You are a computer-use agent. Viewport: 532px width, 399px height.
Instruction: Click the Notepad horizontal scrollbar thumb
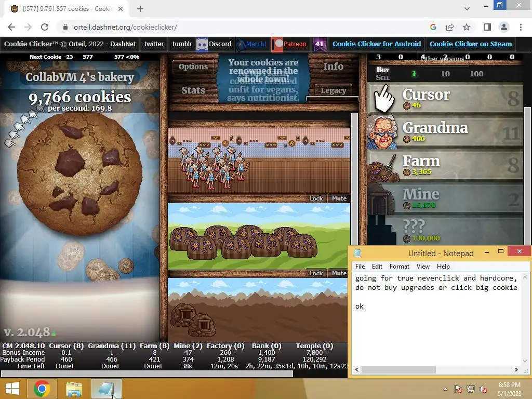pyautogui.click(x=398, y=369)
